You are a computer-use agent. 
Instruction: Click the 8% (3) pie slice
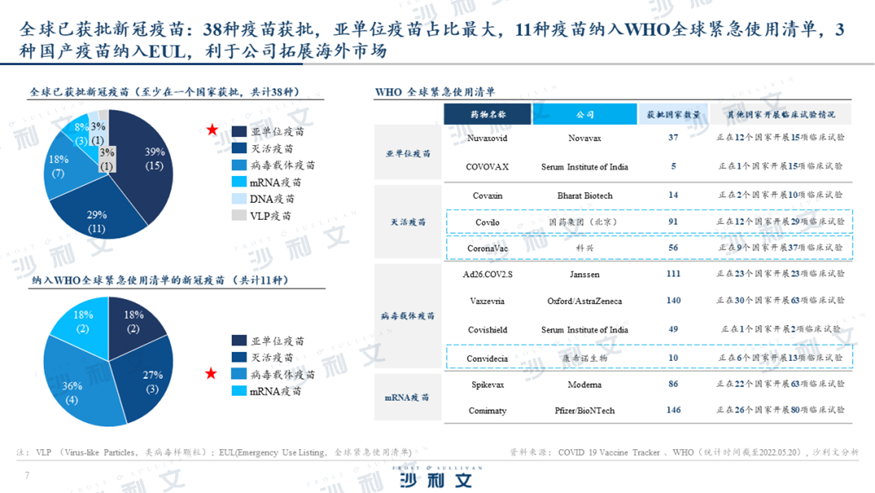[81, 133]
